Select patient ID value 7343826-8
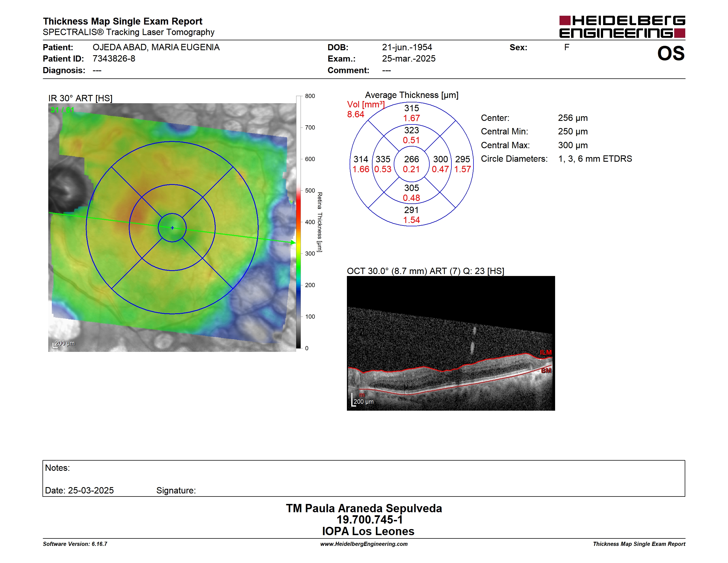This screenshot has width=728, height=563. [x=114, y=59]
